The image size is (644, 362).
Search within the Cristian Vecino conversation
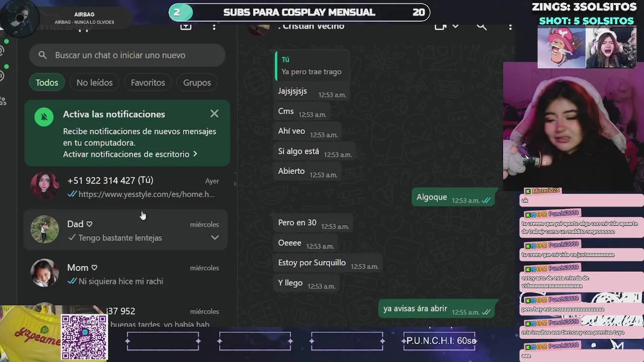[481, 27]
